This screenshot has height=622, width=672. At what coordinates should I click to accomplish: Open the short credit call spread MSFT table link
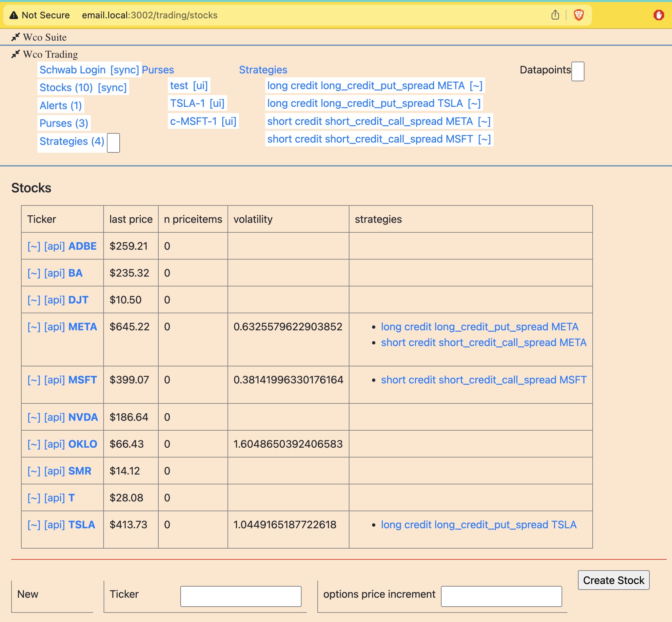[x=484, y=380]
